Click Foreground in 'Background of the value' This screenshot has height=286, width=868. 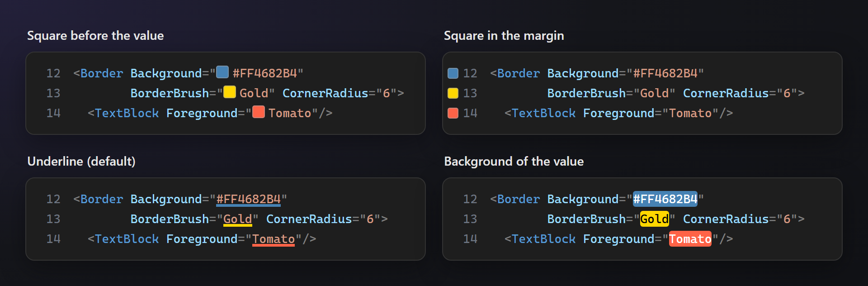click(x=619, y=239)
